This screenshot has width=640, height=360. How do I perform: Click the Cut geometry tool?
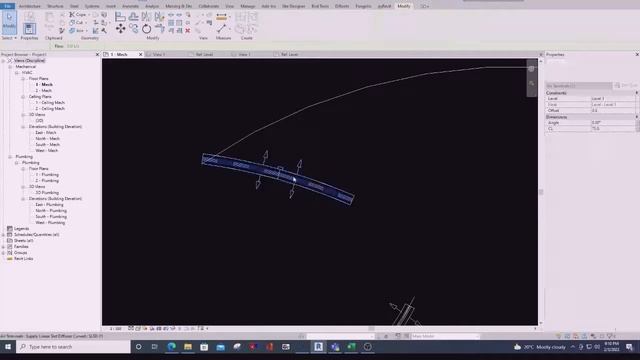(x=77, y=22)
